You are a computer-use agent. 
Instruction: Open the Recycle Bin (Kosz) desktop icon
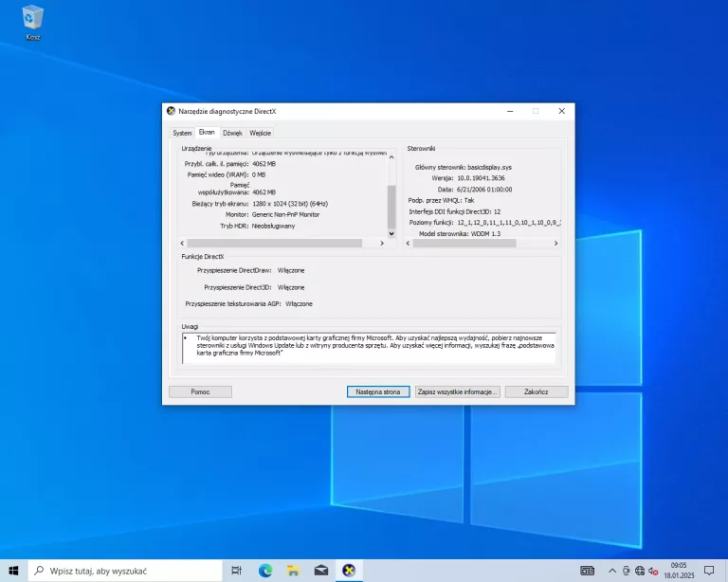pyautogui.click(x=33, y=21)
